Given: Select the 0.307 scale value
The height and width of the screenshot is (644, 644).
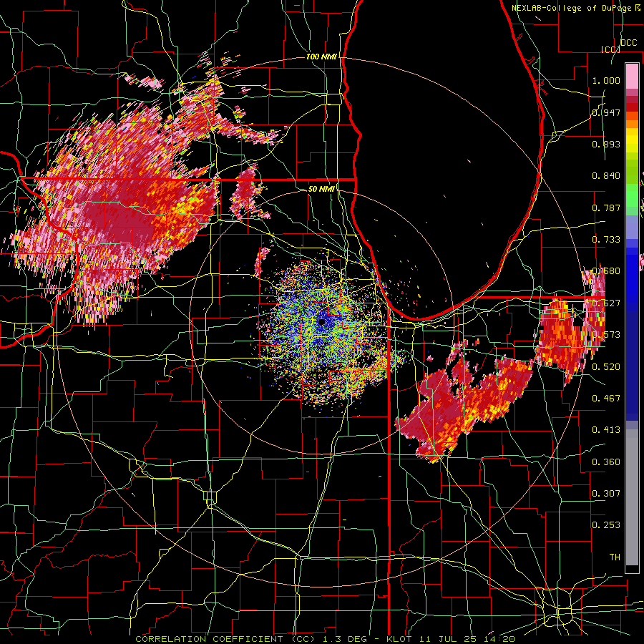Looking at the screenshot, I should [606, 494].
